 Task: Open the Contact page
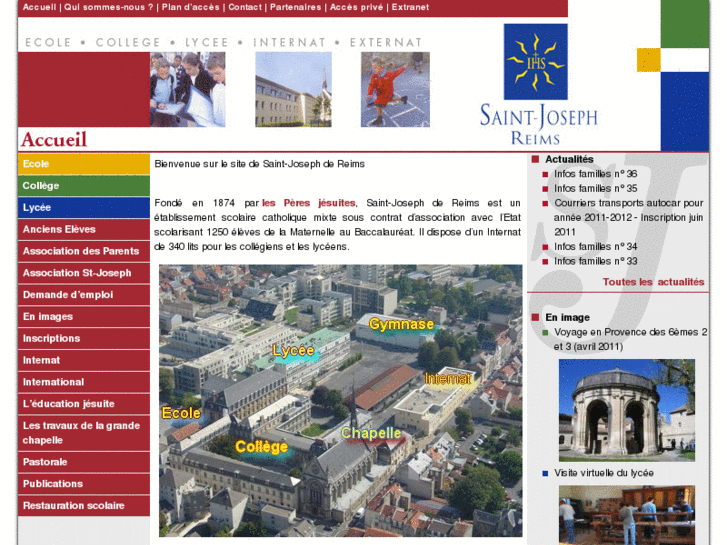pos(245,7)
